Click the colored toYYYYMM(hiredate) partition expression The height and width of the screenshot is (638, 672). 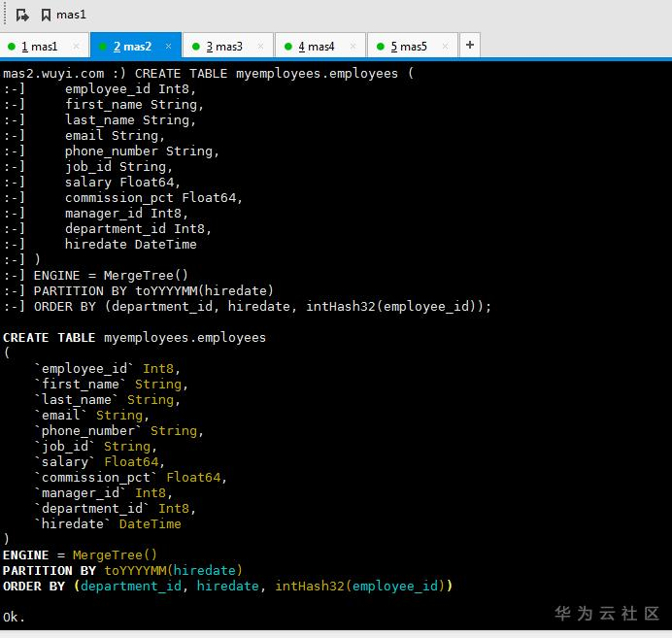tap(174, 570)
